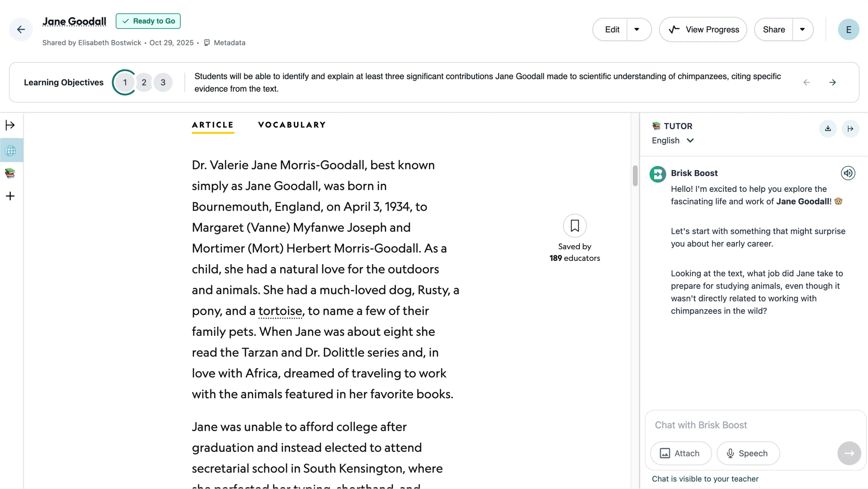
Task: Open the stacked books icon in sidebar
Action: point(10,173)
